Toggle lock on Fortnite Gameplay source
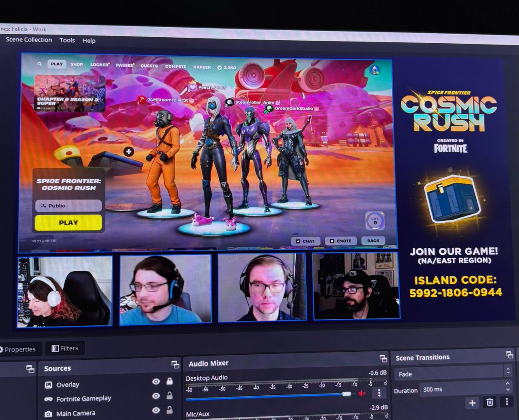The width and height of the screenshot is (519, 420). click(x=170, y=395)
